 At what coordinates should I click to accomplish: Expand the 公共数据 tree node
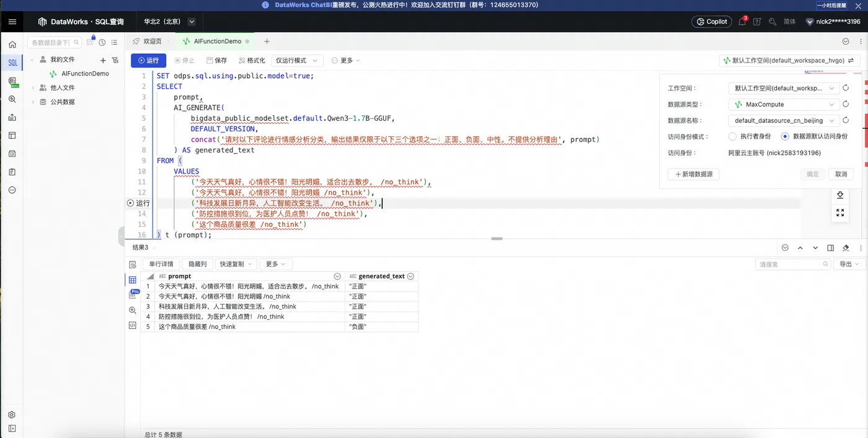tap(33, 102)
